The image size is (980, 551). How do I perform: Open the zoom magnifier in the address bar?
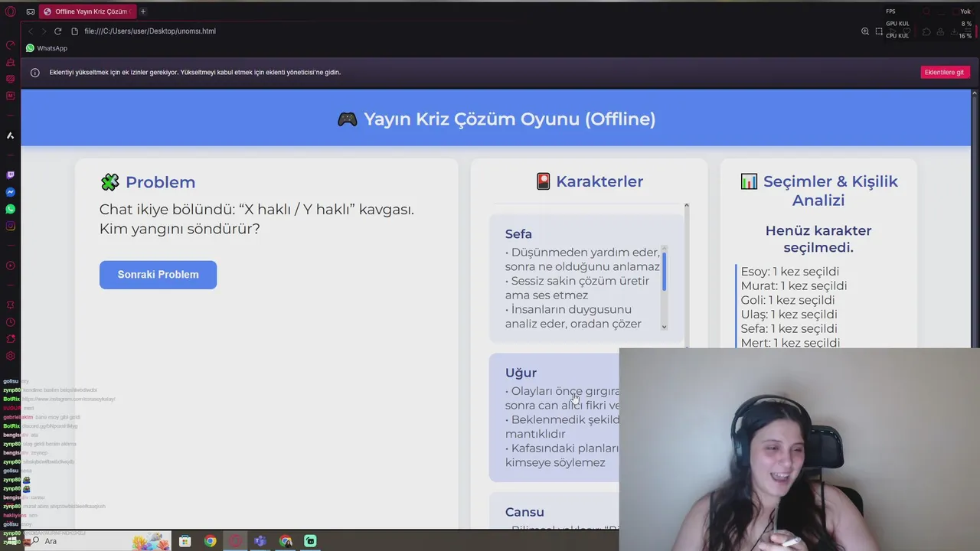pyautogui.click(x=865, y=31)
